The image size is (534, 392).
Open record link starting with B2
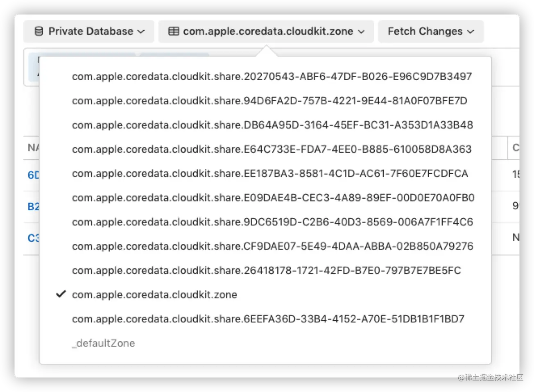coord(33,206)
